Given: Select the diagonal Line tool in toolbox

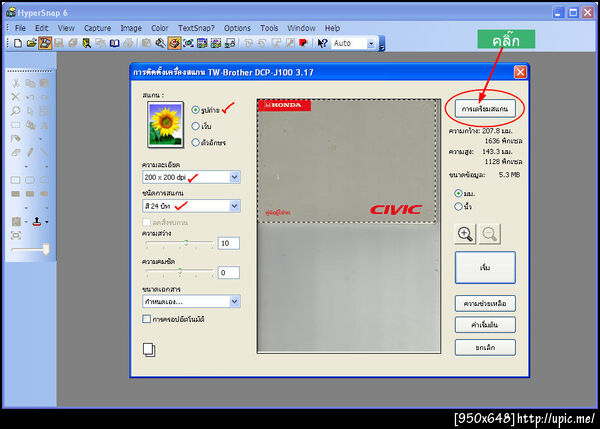Looking at the screenshot, I should point(44,153).
